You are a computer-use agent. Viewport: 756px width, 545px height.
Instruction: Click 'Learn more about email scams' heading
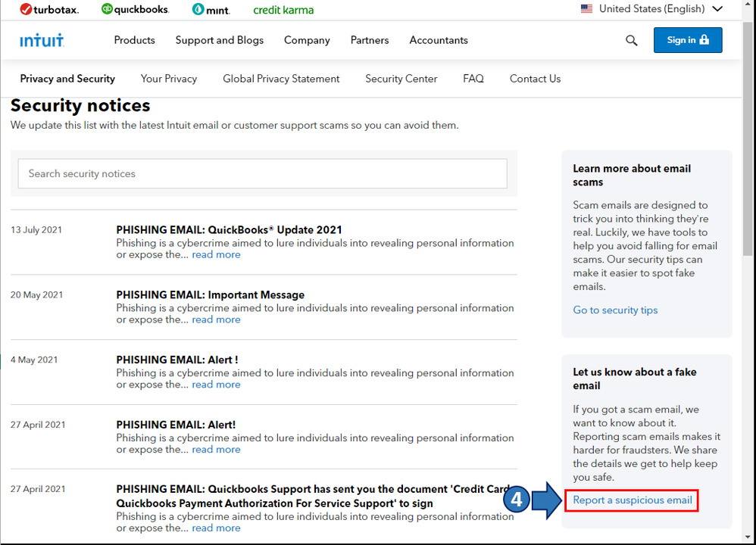pyautogui.click(x=632, y=176)
